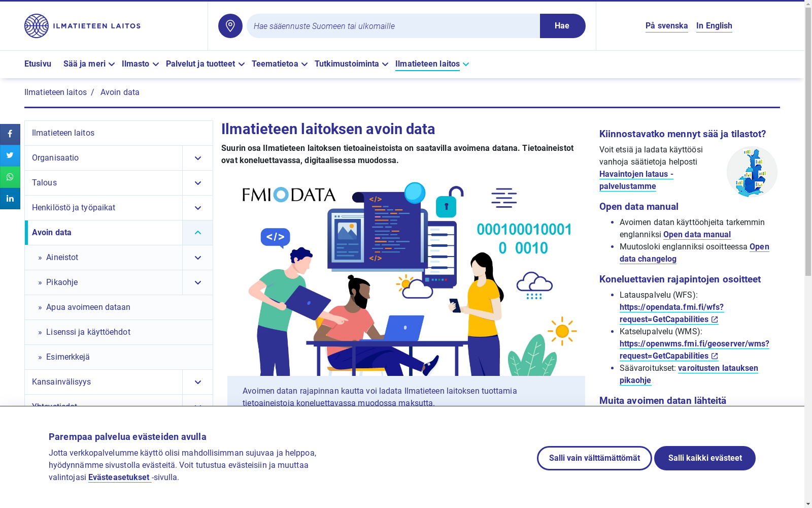The width and height of the screenshot is (812, 508).
Task: Click Salli kaikki evästeet button
Action: tap(705, 458)
